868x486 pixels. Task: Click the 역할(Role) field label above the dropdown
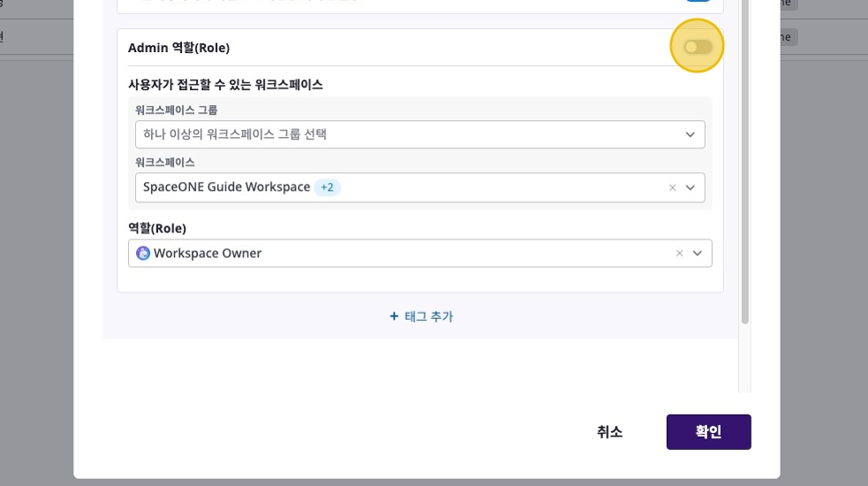point(157,228)
